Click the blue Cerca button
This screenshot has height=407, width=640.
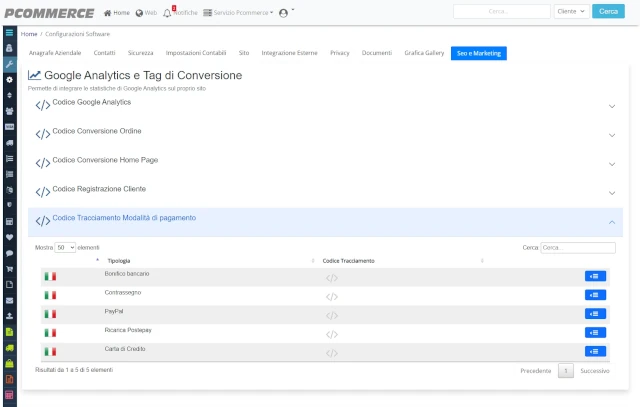pyautogui.click(x=608, y=11)
